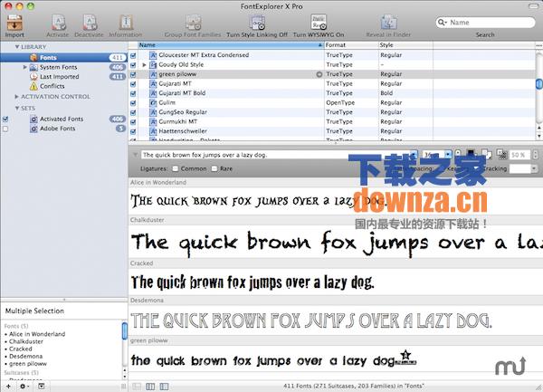Collapse the preview options triangle
The height and width of the screenshot is (392, 543).
click(135, 155)
